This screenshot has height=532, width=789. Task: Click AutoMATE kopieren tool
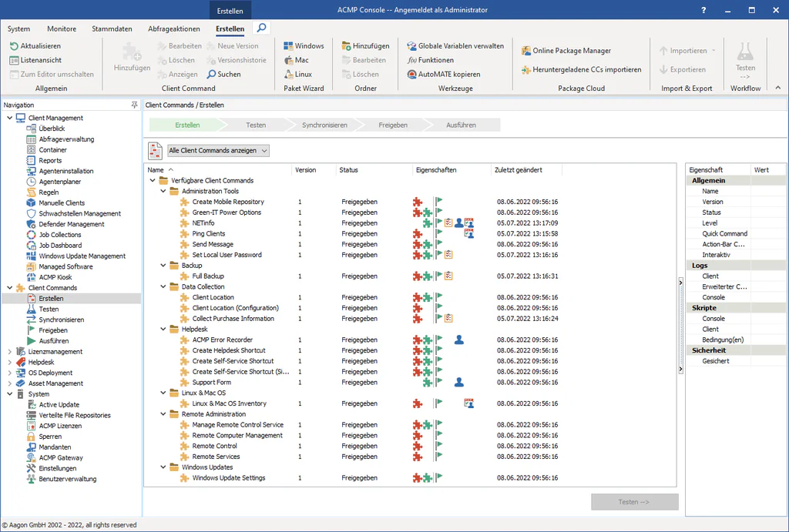pyautogui.click(x=412, y=75)
